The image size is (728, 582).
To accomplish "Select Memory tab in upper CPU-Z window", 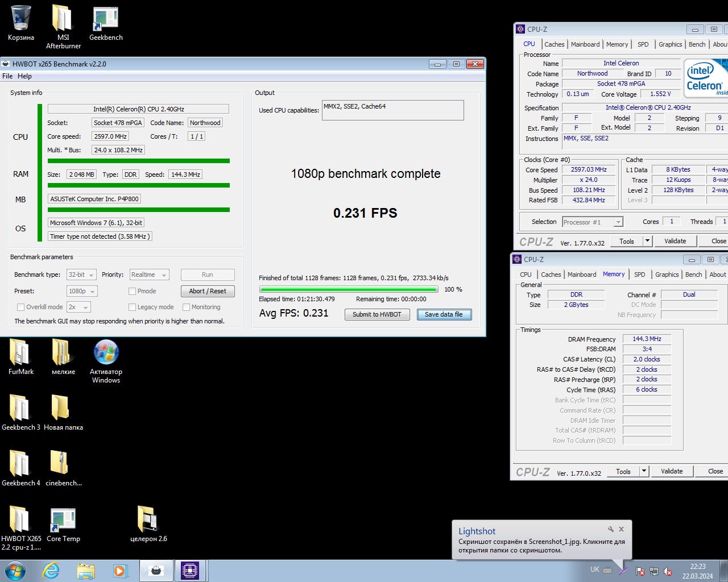I will 617,44.
